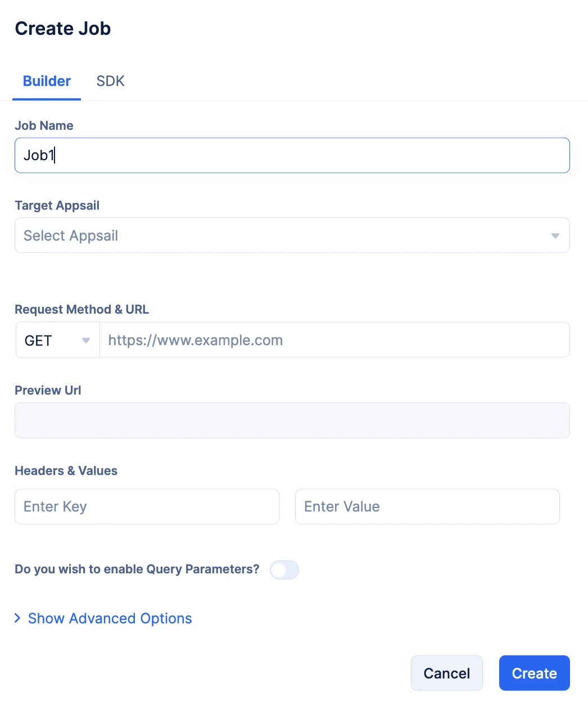
Task: Click the Enter Value header field
Action: click(427, 506)
